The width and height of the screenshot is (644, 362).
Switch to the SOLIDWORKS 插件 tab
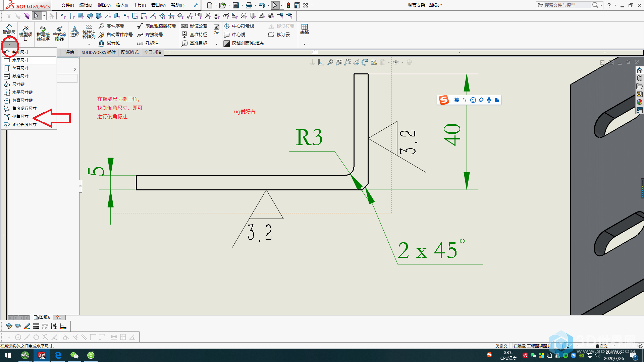99,52
